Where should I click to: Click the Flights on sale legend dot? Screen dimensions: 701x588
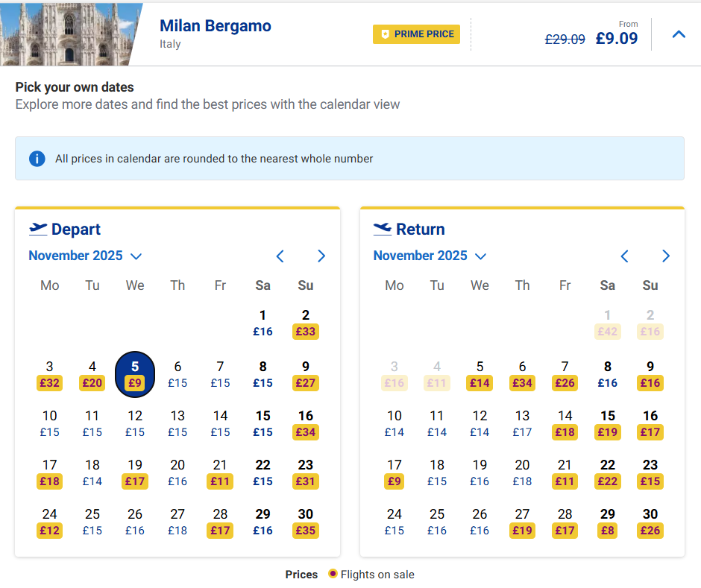pyautogui.click(x=333, y=575)
